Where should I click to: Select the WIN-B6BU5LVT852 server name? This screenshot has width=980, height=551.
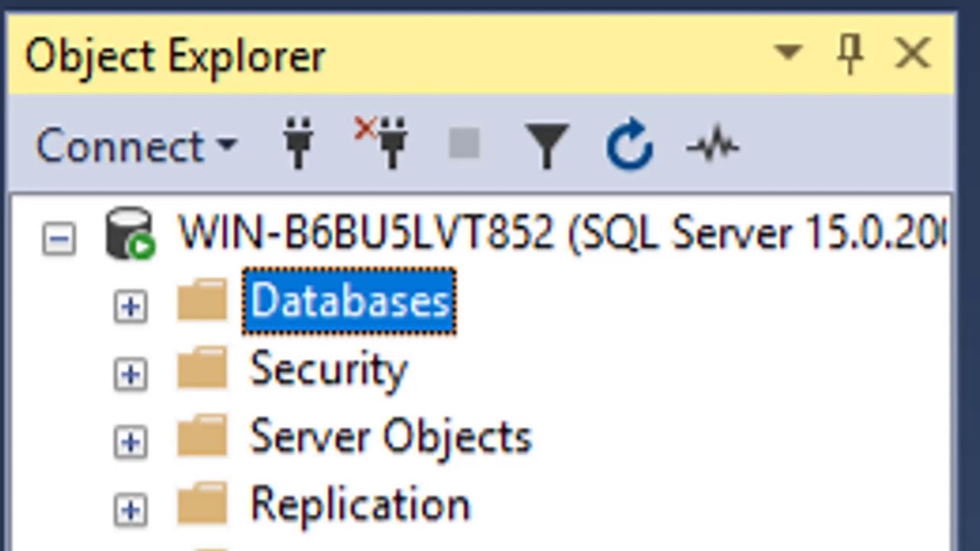point(563,233)
